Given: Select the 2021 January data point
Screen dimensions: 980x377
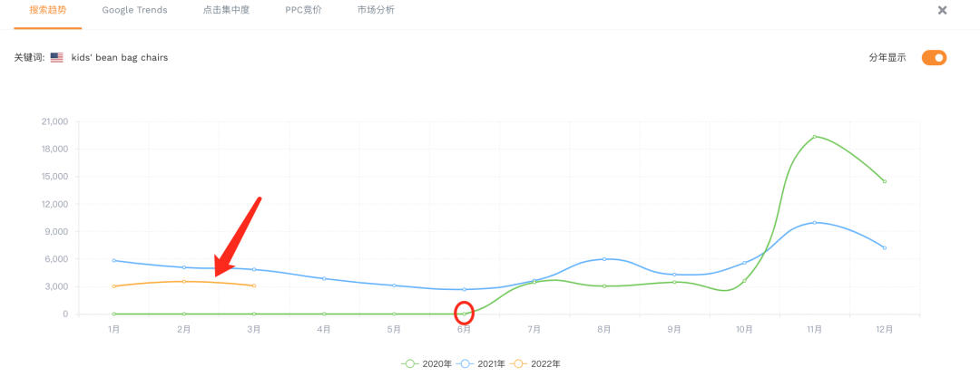Looking at the screenshot, I should coord(114,260).
